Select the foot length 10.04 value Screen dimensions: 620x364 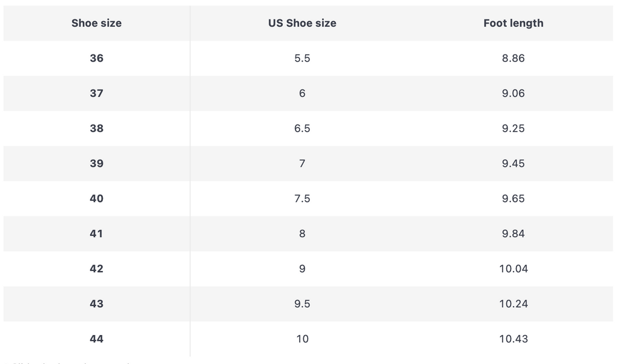[x=513, y=269]
